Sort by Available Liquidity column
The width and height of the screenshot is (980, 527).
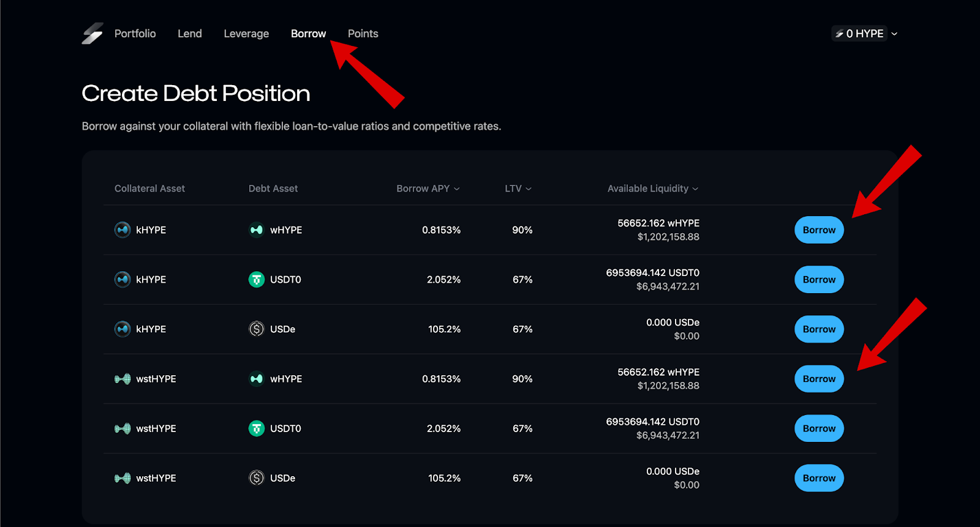pos(653,189)
